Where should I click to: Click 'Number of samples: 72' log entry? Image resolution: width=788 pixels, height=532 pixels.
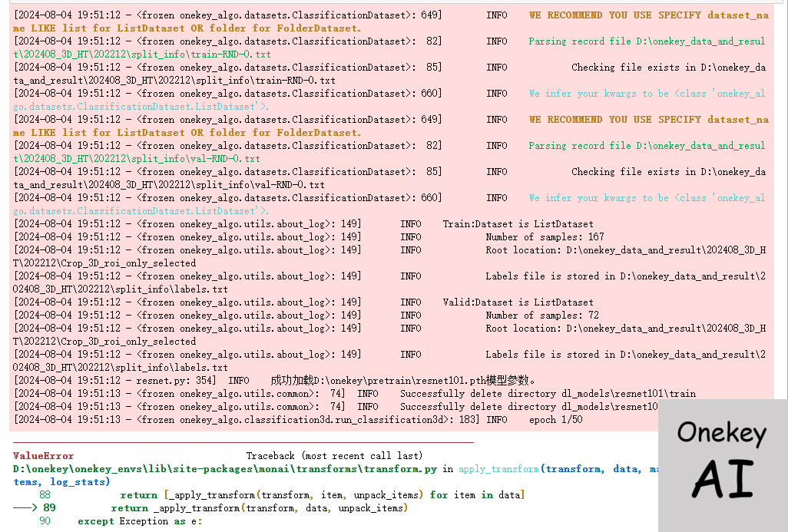(541, 316)
